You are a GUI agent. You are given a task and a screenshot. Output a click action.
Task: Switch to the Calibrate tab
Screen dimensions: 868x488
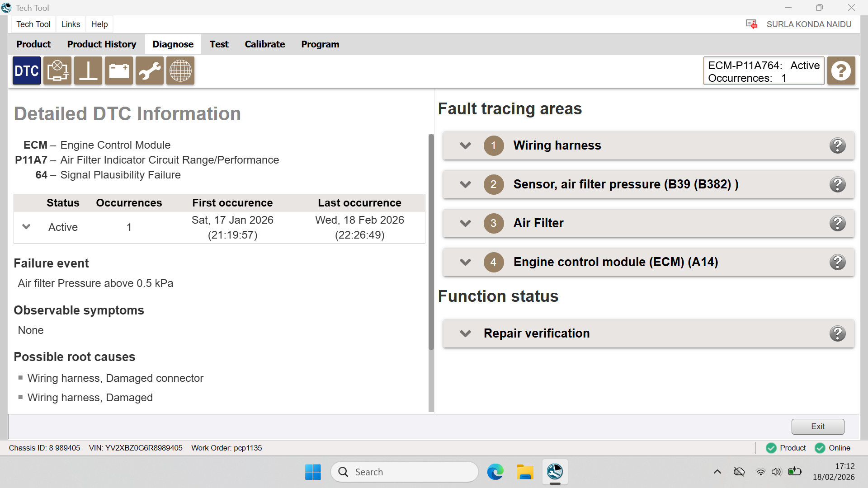click(x=265, y=44)
